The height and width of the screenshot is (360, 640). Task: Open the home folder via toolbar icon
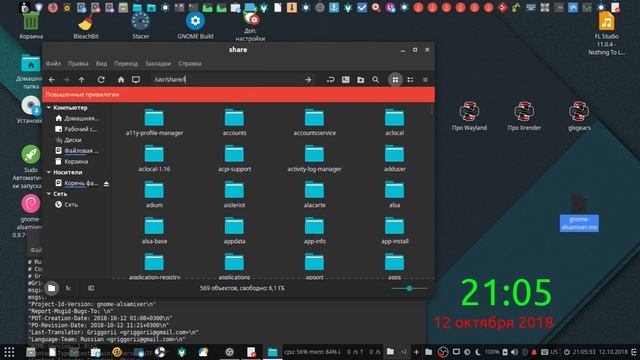[x=121, y=80]
